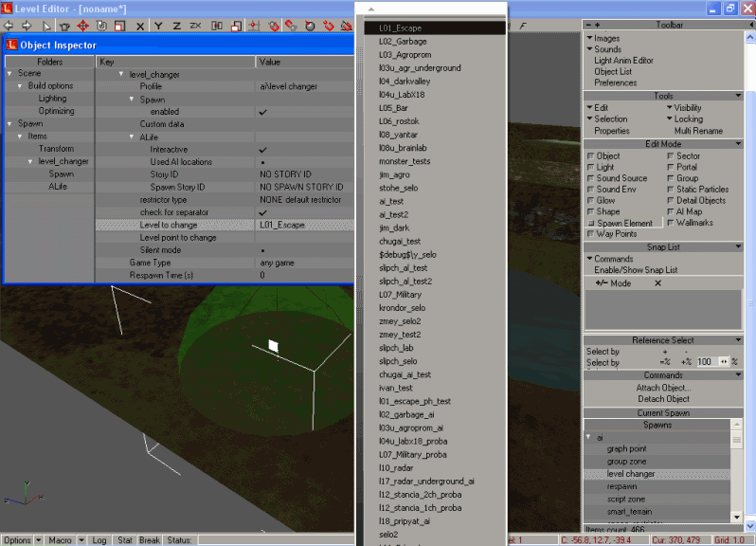Click the Level Editor title bar icon

pos(7,9)
